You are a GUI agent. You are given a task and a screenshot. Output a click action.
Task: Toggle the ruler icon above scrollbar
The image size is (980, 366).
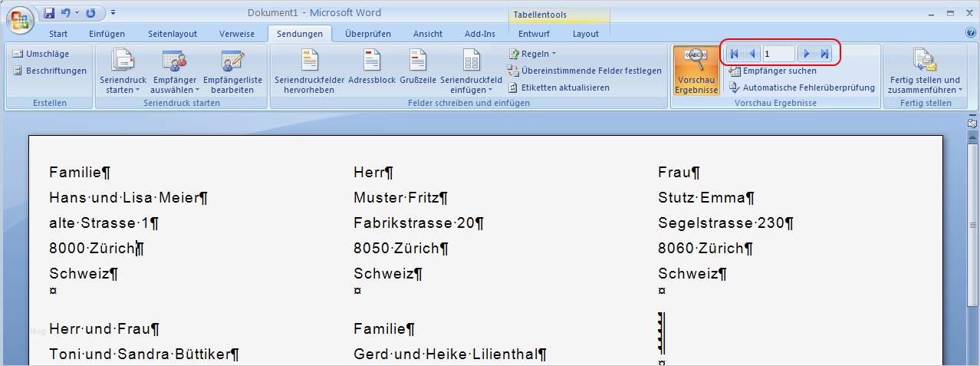972,123
